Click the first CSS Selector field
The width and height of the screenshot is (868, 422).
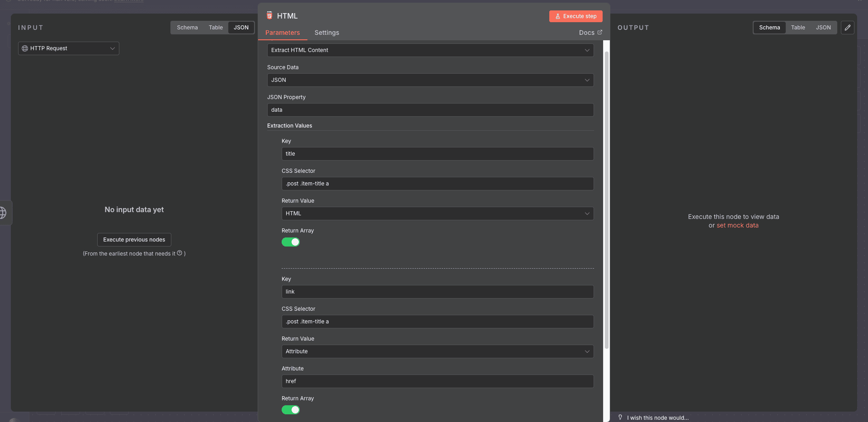coord(438,184)
